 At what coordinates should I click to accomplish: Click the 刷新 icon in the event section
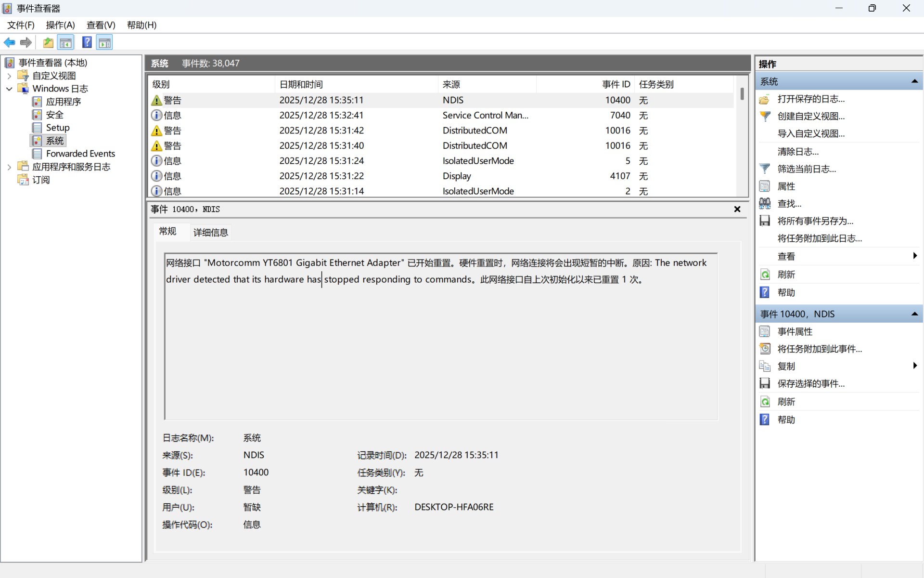point(765,402)
